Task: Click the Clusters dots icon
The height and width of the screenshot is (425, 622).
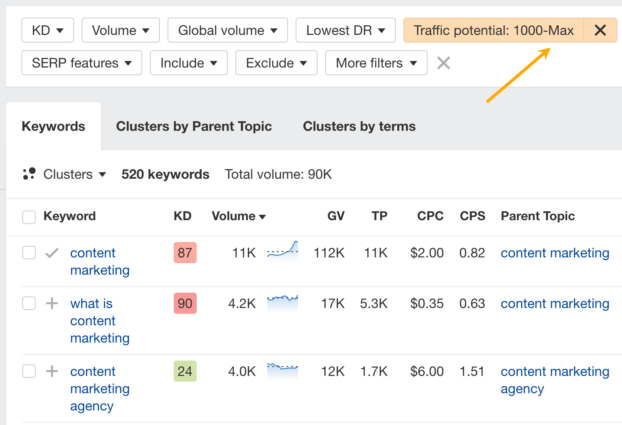Action: pos(29,174)
